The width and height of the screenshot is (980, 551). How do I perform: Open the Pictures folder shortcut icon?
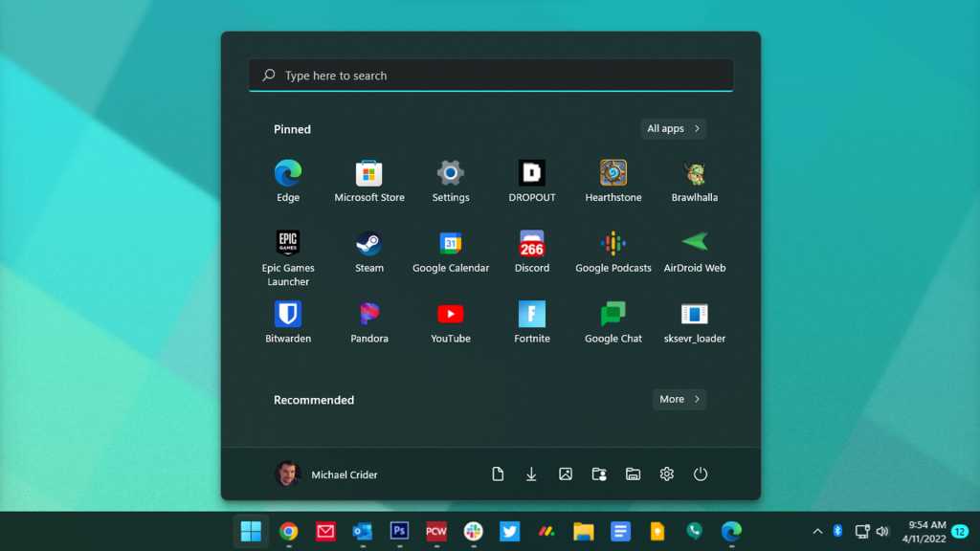pyautogui.click(x=565, y=474)
